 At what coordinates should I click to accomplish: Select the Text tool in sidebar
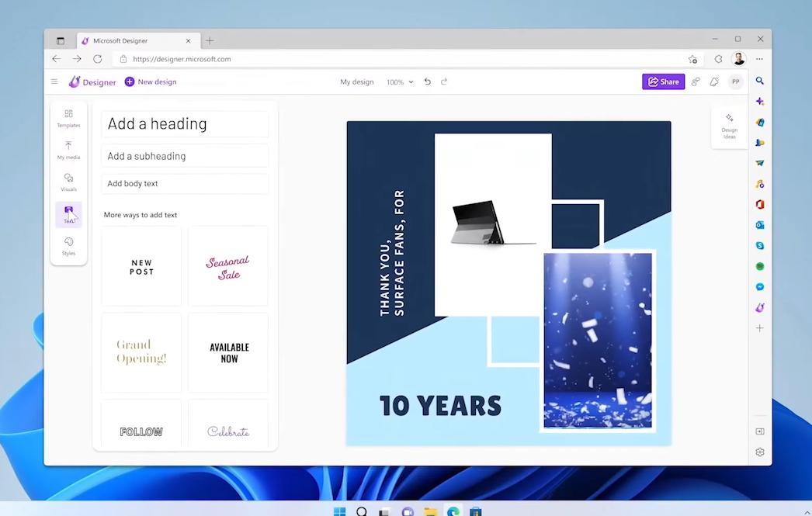(68, 214)
